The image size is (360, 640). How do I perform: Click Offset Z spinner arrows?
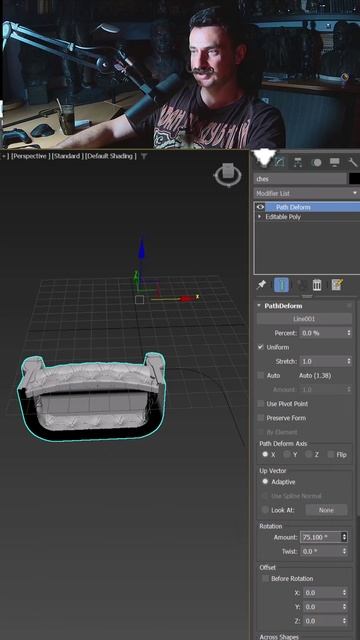tap(344, 621)
